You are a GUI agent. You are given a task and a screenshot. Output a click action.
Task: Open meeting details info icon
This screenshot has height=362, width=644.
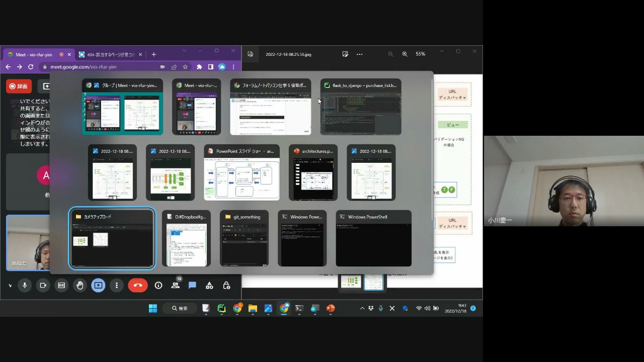click(x=158, y=285)
